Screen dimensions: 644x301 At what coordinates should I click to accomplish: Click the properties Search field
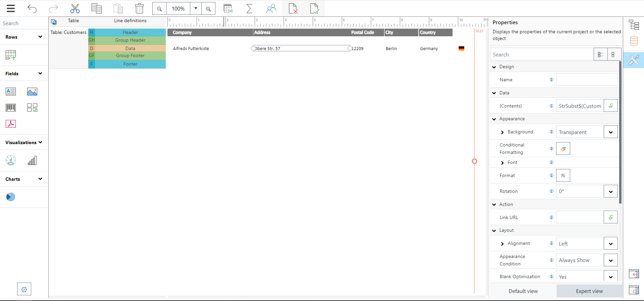[542, 54]
